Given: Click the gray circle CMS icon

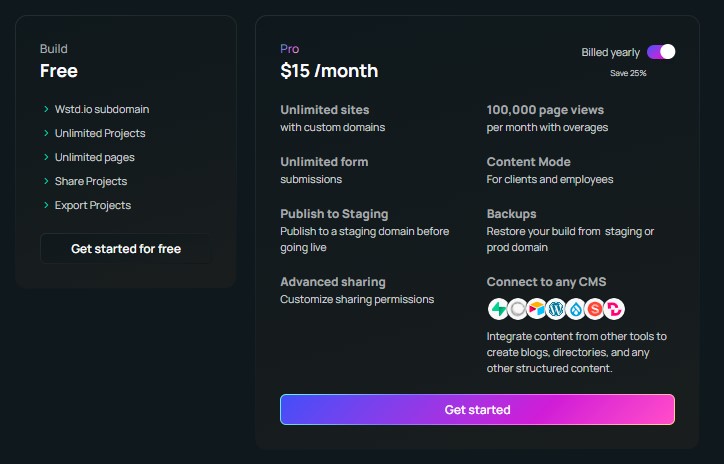Looking at the screenshot, I should (517, 309).
